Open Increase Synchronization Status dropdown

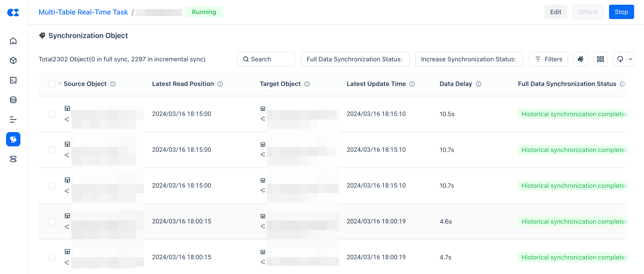469,59
